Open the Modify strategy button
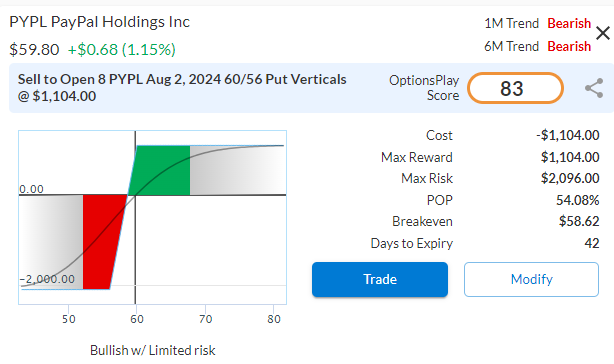Viewport: 614px width, 364px height. tap(531, 279)
